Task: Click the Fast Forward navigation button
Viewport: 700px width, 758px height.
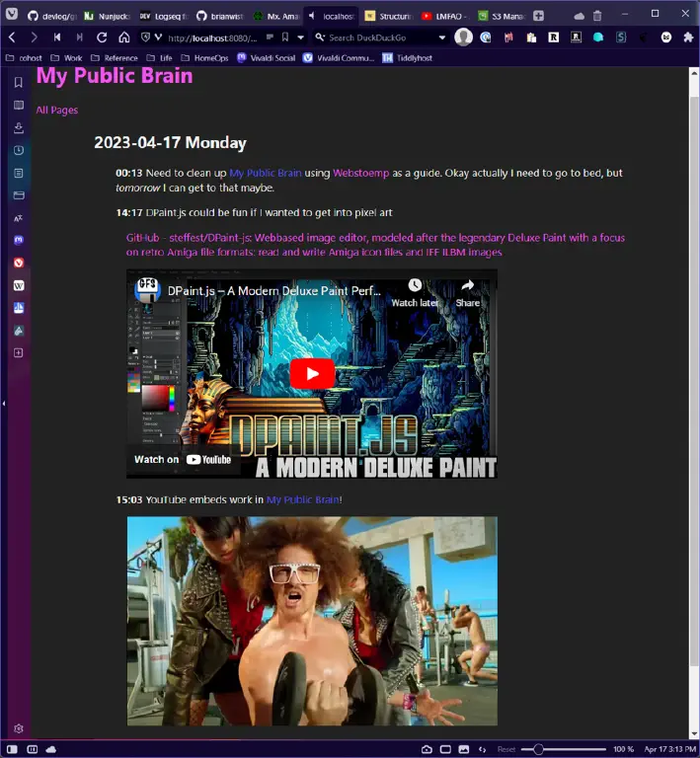Action: (x=80, y=38)
